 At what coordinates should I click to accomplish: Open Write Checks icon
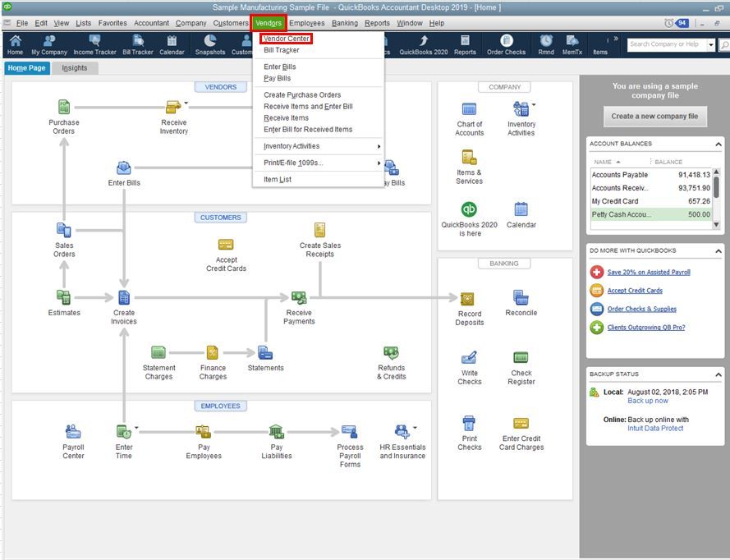(470, 357)
